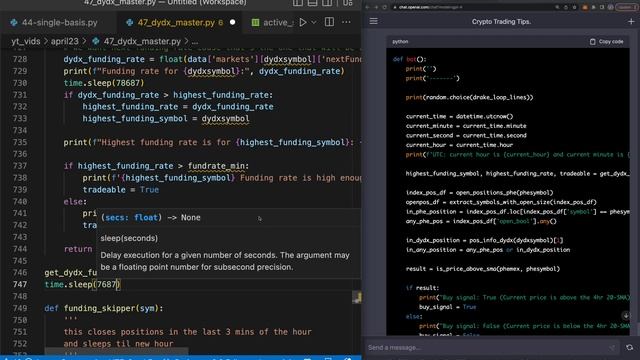Open the ChatGPT sidebar hamburger menu

(x=373, y=21)
